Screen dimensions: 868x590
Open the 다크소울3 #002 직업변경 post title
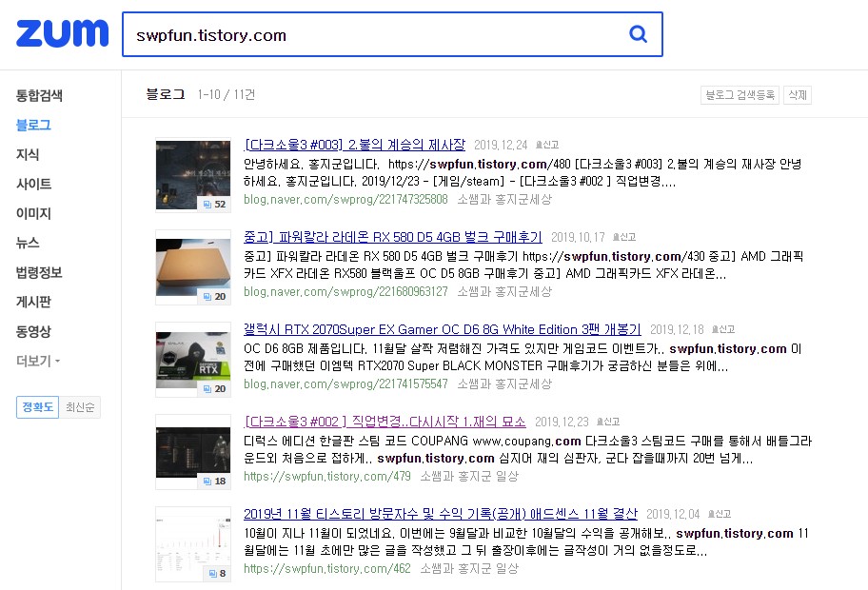pos(385,423)
